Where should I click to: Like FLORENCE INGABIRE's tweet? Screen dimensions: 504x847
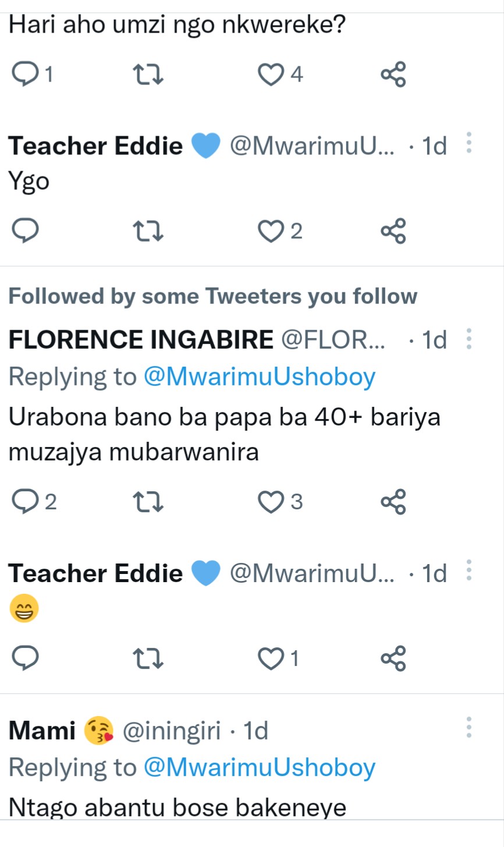271,502
